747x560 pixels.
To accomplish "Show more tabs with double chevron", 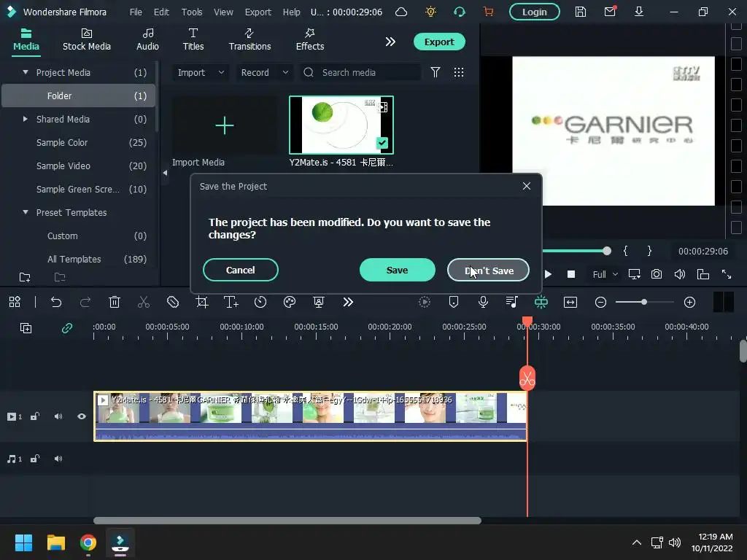I will 390,42.
